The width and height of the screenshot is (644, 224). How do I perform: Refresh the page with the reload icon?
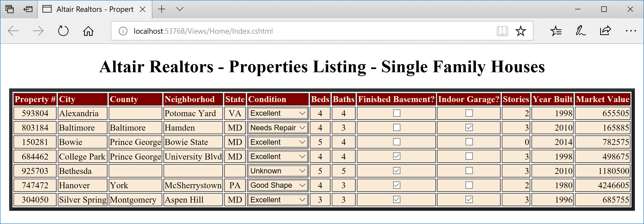click(63, 31)
